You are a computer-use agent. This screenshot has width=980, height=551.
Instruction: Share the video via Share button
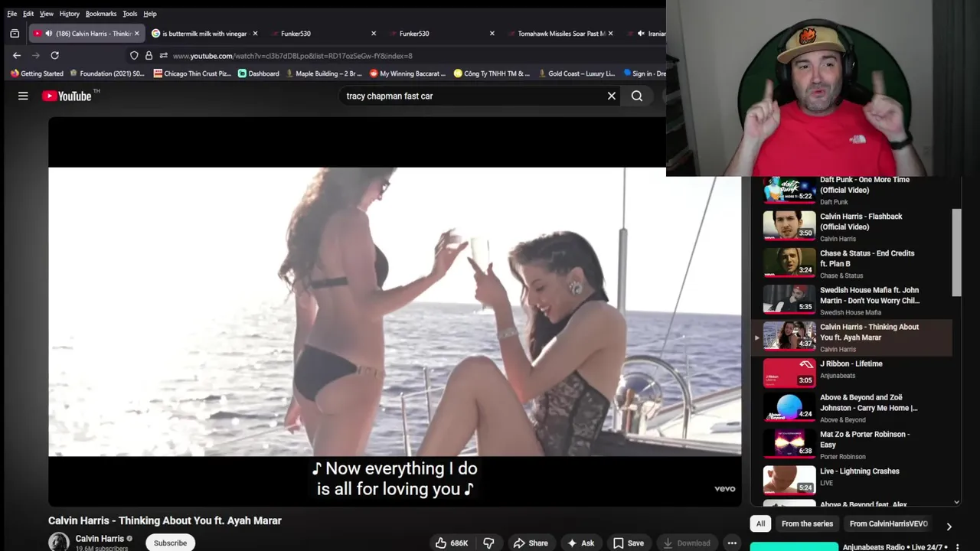[531, 543]
